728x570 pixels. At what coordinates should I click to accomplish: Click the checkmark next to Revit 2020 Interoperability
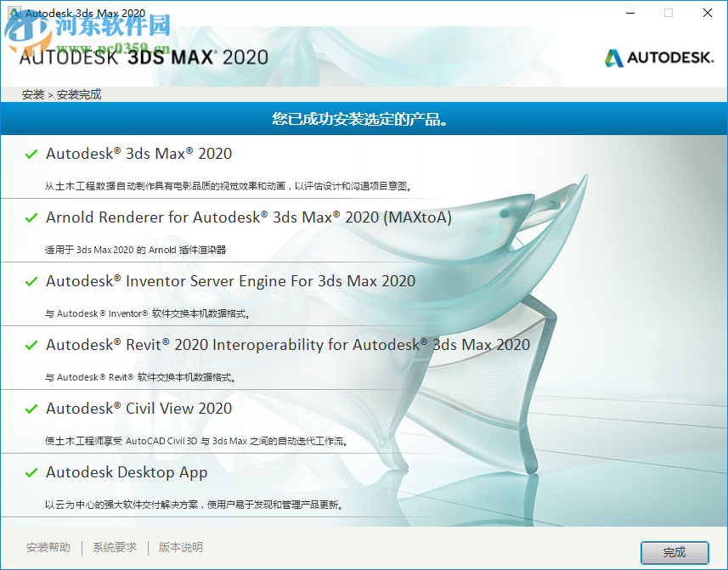(x=31, y=345)
